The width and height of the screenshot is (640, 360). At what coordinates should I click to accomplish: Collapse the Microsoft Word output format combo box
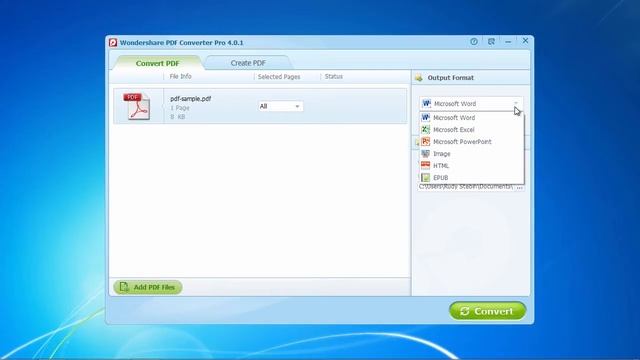click(x=471, y=104)
